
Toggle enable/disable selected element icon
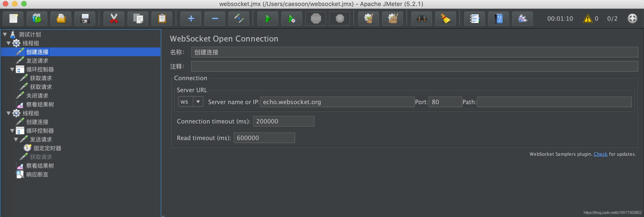pyautogui.click(x=239, y=18)
